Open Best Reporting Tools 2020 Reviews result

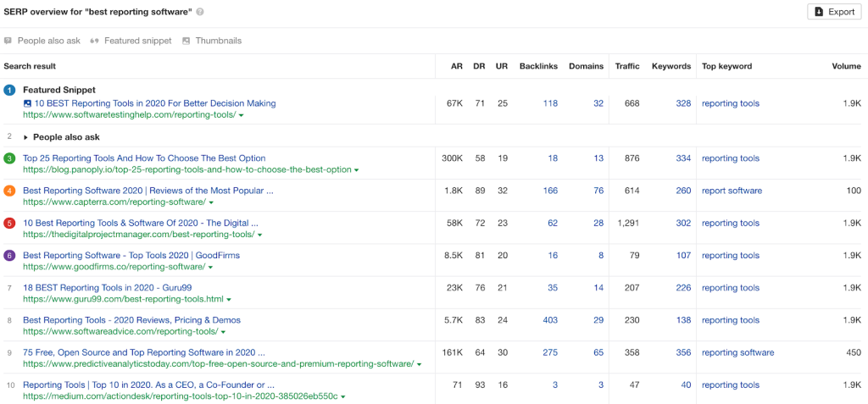tap(131, 320)
